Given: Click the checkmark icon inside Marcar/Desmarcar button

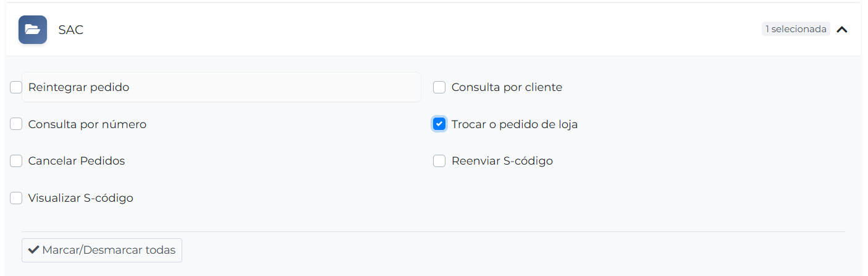Looking at the screenshot, I should tap(34, 251).
